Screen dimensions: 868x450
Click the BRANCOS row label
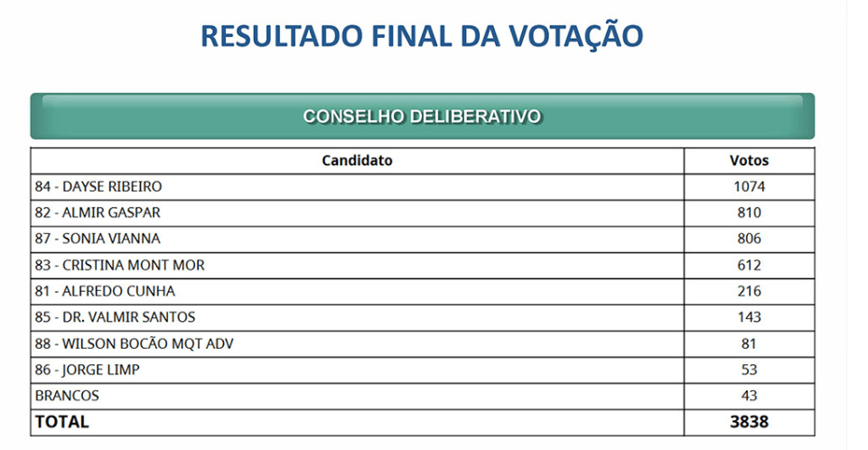(67, 397)
